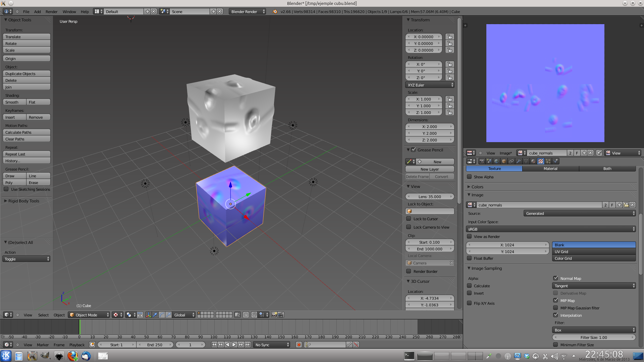Image resolution: width=644 pixels, height=362 pixels.
Task: Open the Material properties tab (sphere icon)
Action: 533,161
